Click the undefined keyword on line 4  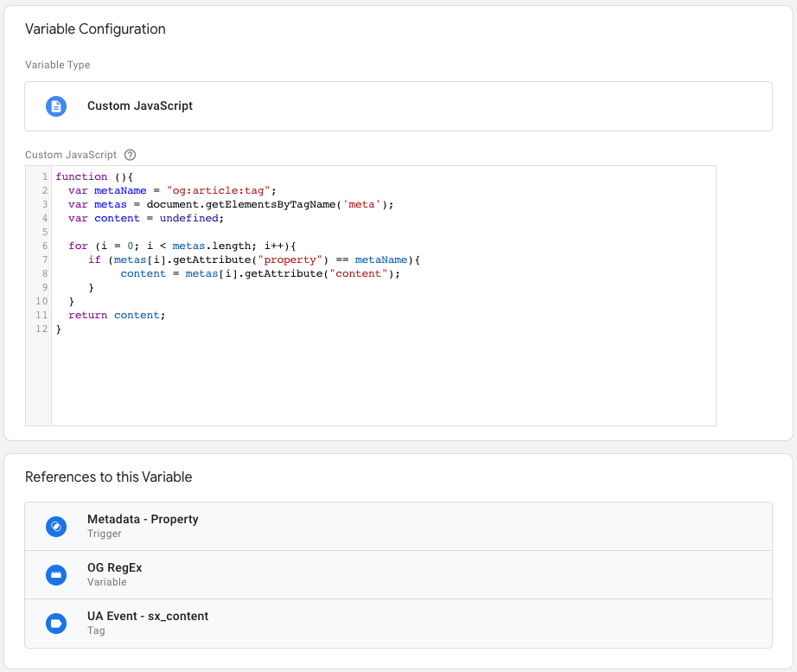click(189, 218)
